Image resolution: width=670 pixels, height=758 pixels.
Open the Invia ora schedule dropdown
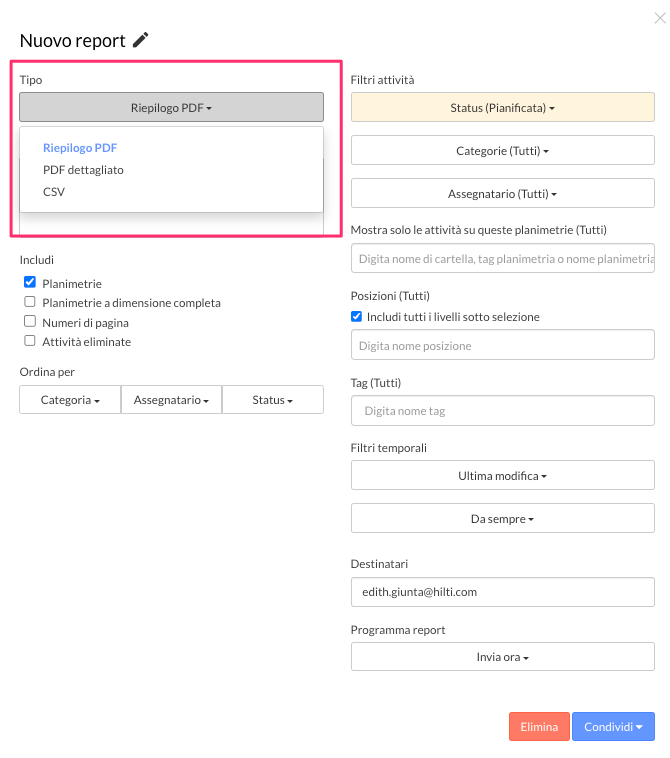point(503,656)
